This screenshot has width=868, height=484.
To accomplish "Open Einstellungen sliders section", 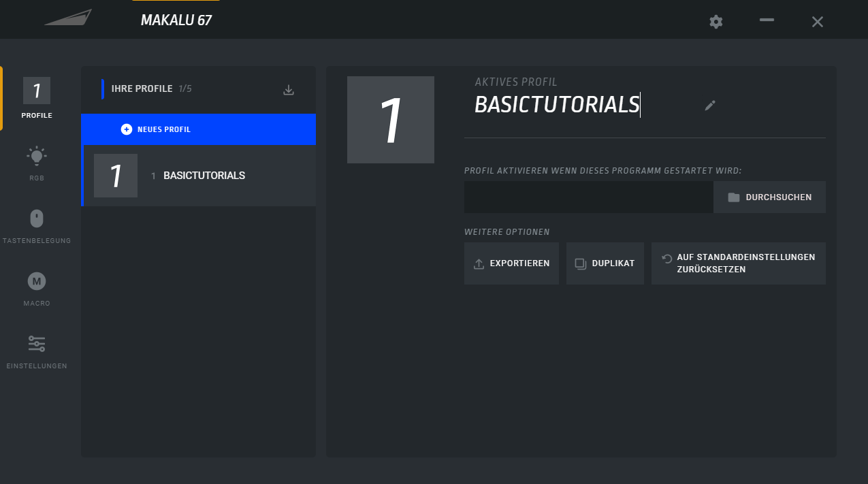I will click(37, 350).
